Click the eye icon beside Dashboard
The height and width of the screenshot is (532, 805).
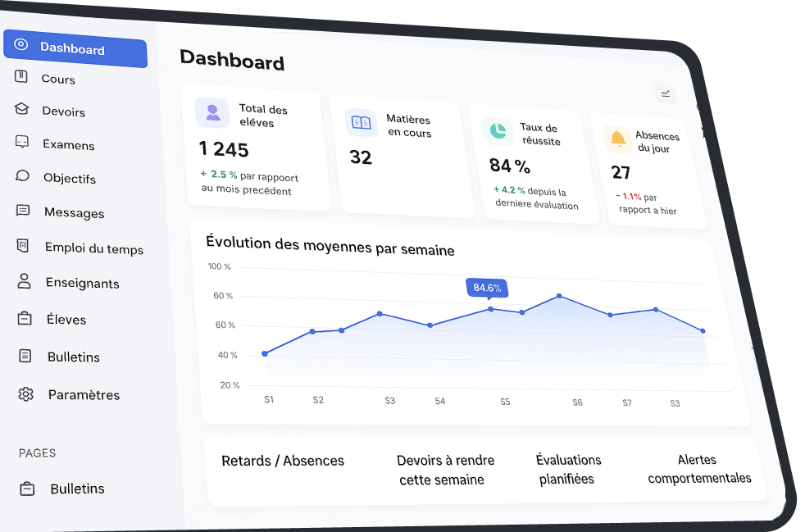coord(21,45)
